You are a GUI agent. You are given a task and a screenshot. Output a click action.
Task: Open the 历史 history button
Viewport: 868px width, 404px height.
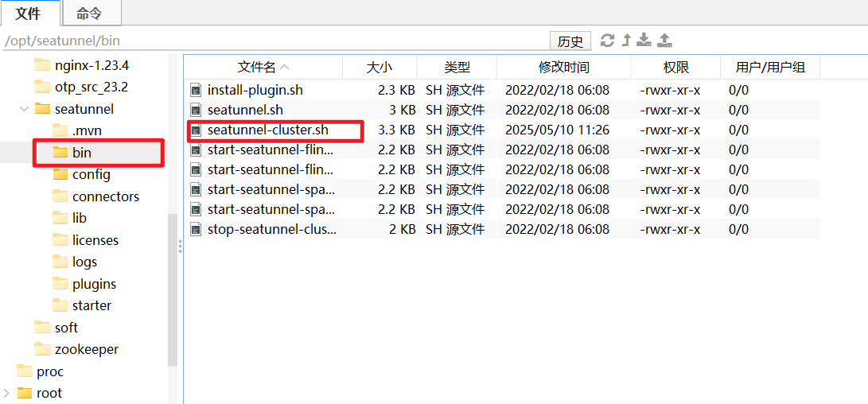pos(570,41)
